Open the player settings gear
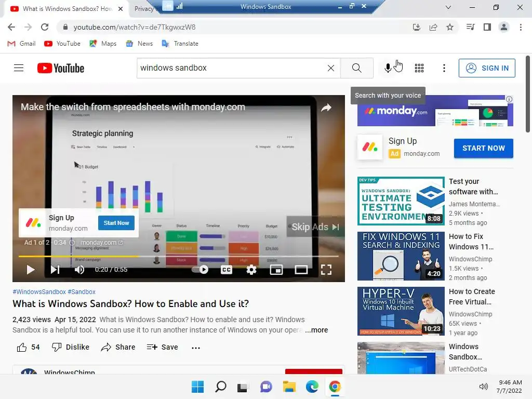 click(x=251, y=270)
